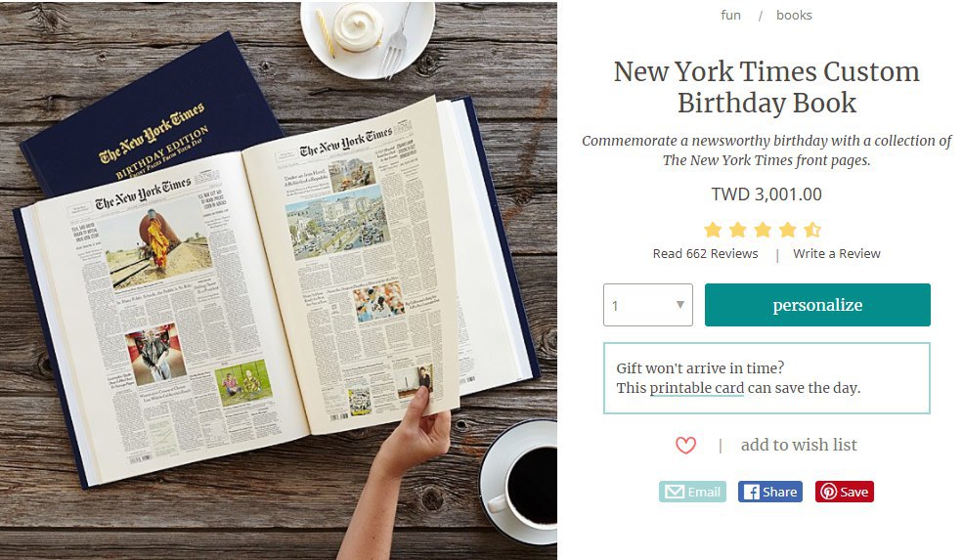Read 662 Reviews link

[705, 253]
